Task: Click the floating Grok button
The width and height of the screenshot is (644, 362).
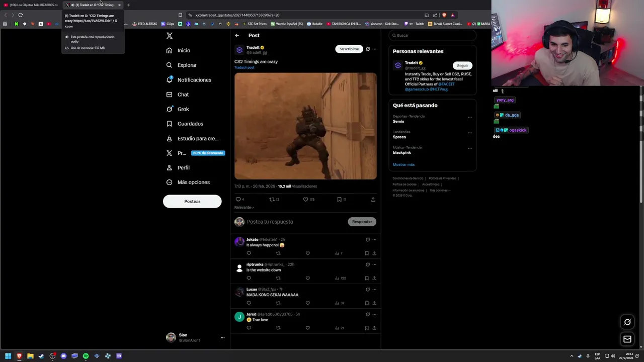Action: [x=627, y=322]
